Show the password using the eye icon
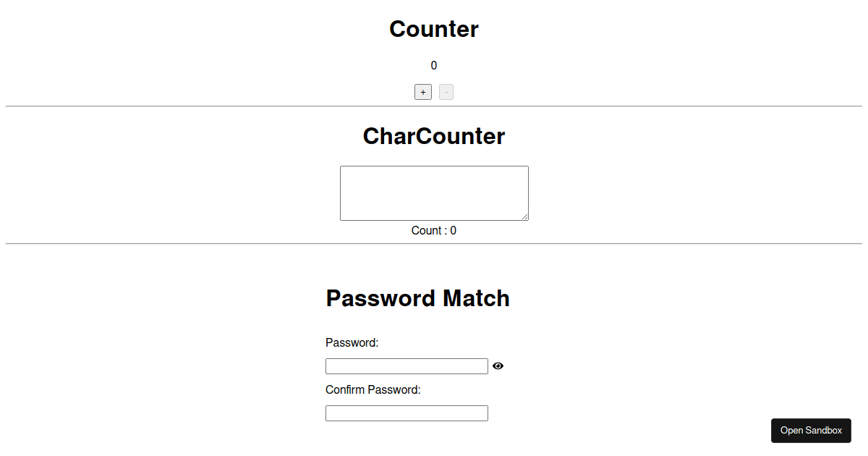Viewport: 868px width, 456px height. click(x=498, y=366)
